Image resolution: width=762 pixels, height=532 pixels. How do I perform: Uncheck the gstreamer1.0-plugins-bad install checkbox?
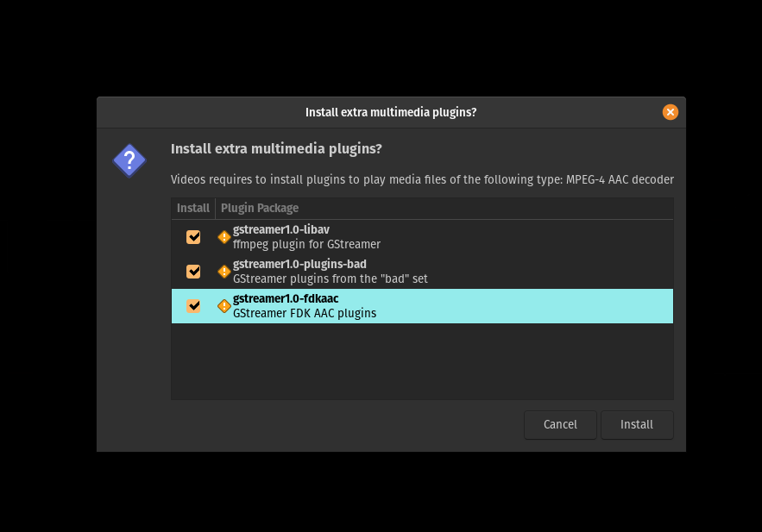[x=193, y=272]
